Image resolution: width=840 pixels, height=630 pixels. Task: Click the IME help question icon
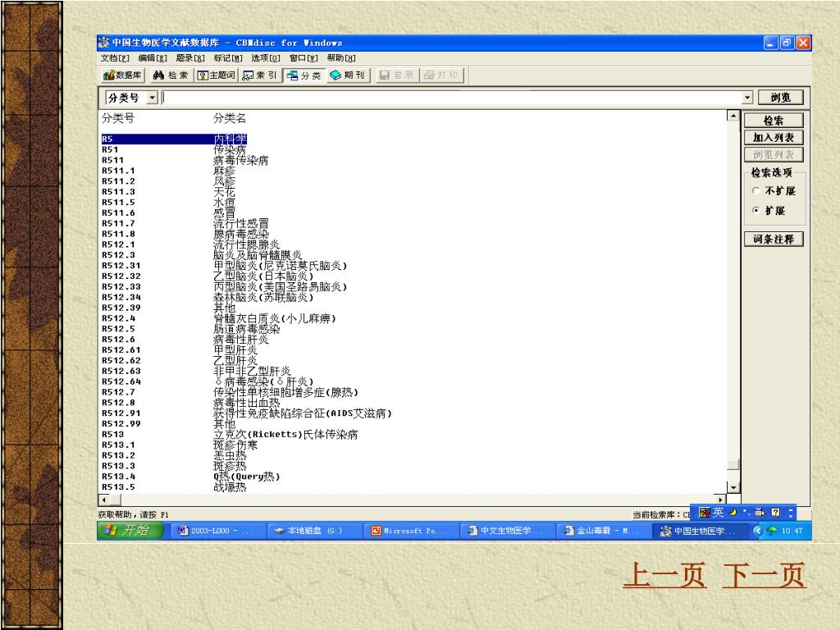click(x=776, y=513)
